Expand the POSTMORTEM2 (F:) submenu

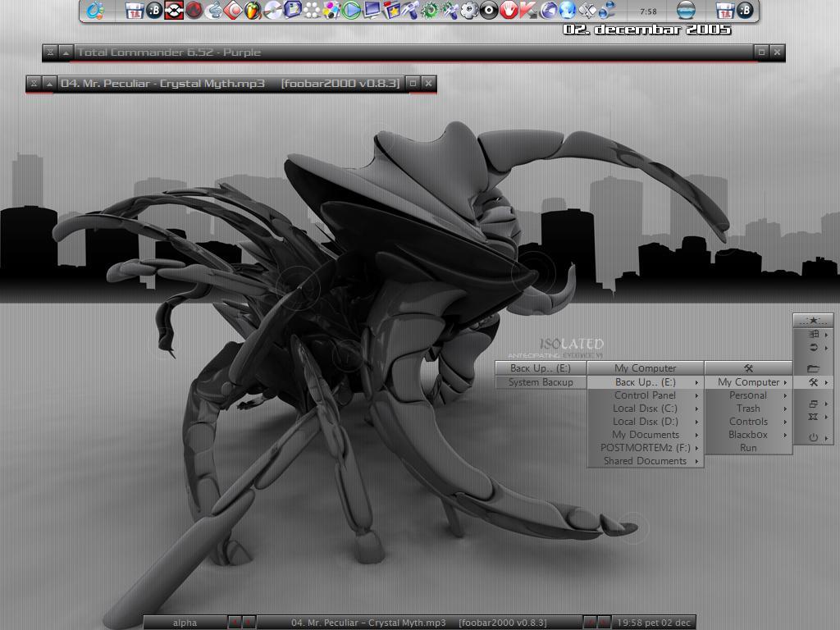pos(646,448)
